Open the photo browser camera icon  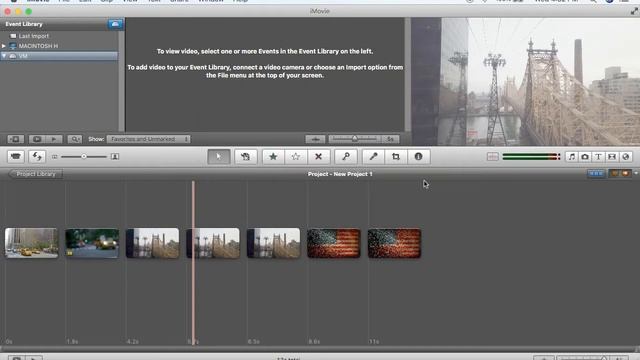[585, 157]
